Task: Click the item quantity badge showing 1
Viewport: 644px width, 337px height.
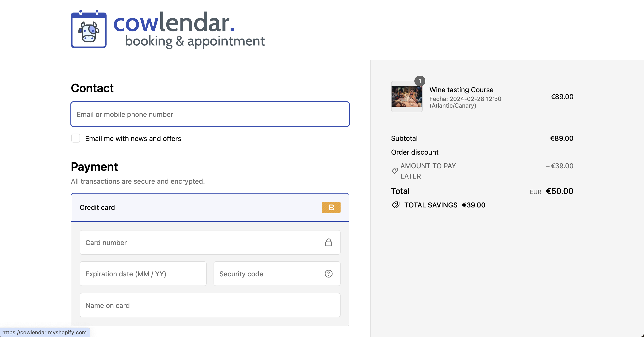Action: coord(420,81)
